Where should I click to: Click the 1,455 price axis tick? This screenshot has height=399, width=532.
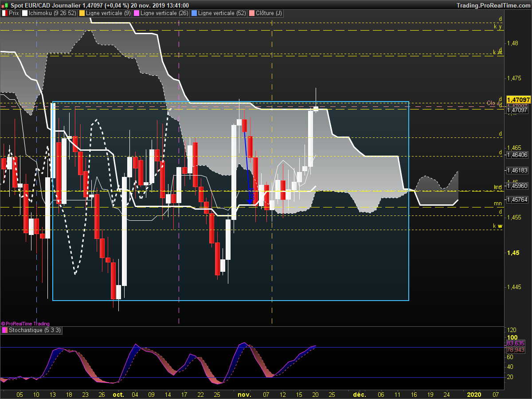point(514,217)
